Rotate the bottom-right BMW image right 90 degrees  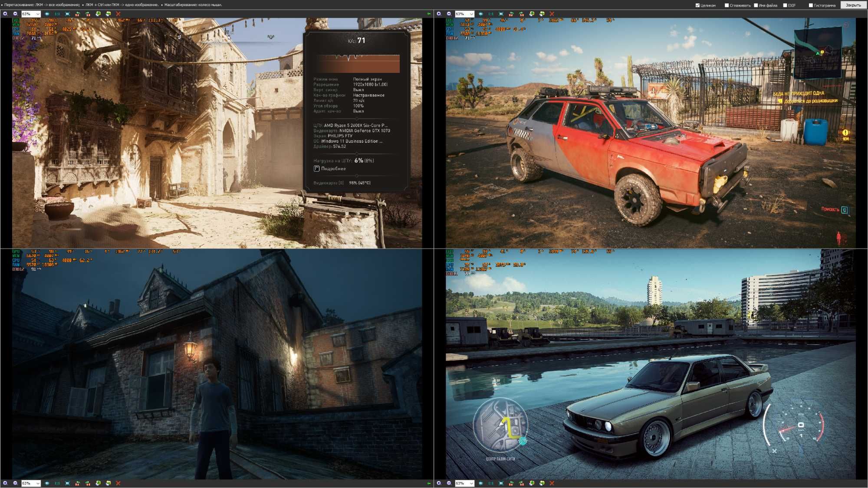521,483
